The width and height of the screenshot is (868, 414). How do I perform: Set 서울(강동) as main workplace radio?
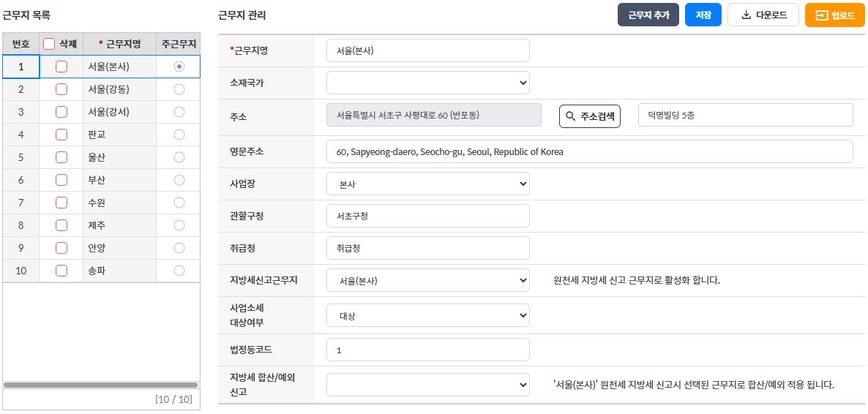179,89
